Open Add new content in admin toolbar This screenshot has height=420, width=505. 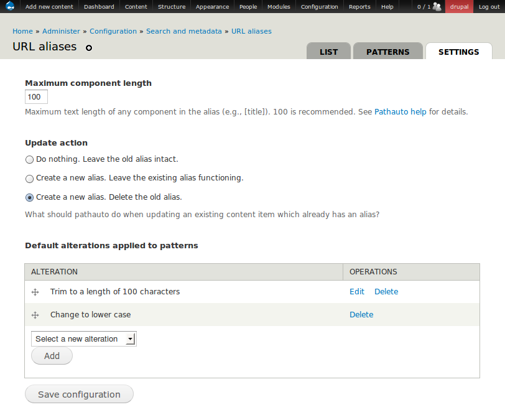[x=49, y=6]
